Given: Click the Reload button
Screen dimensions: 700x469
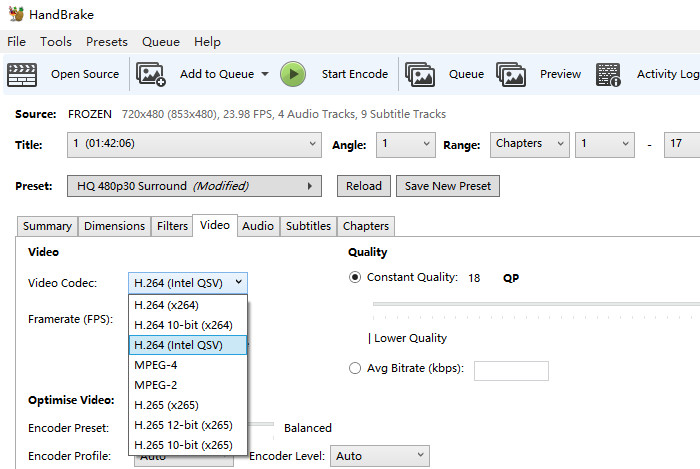Looking at the screenshot, I should (364, 186).
